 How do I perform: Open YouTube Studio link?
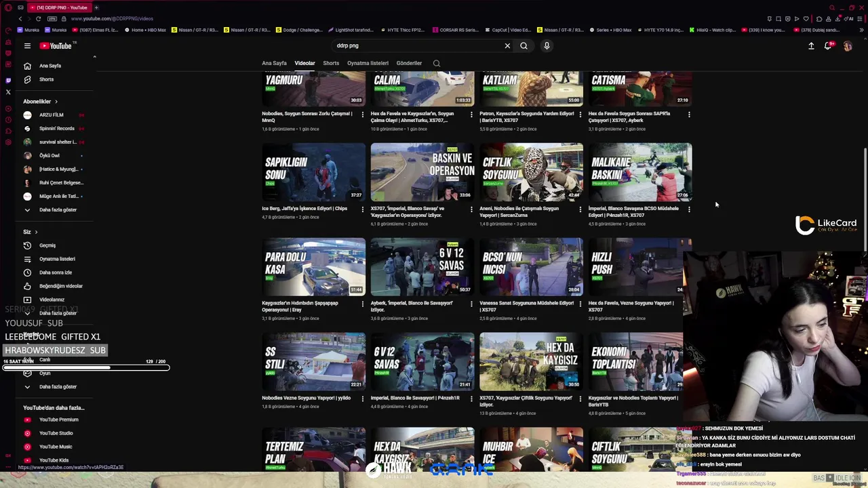[x=56, y=433]
